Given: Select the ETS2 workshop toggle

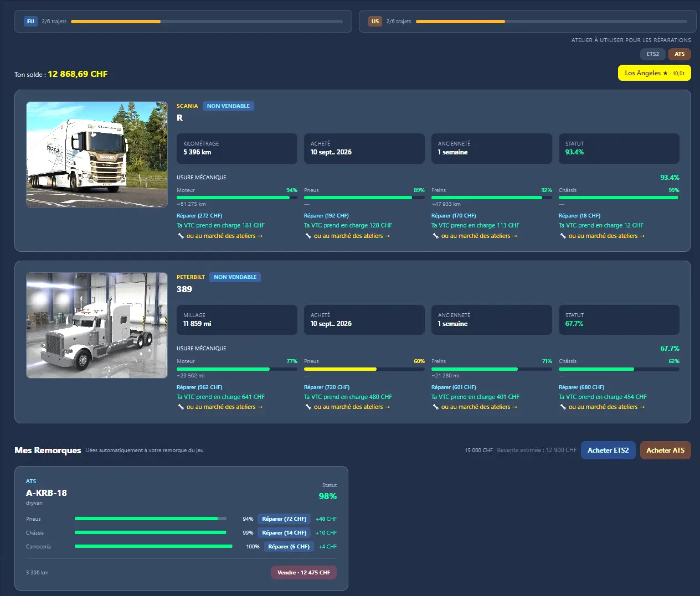Looking at the screenshot, I should [653, 54].
